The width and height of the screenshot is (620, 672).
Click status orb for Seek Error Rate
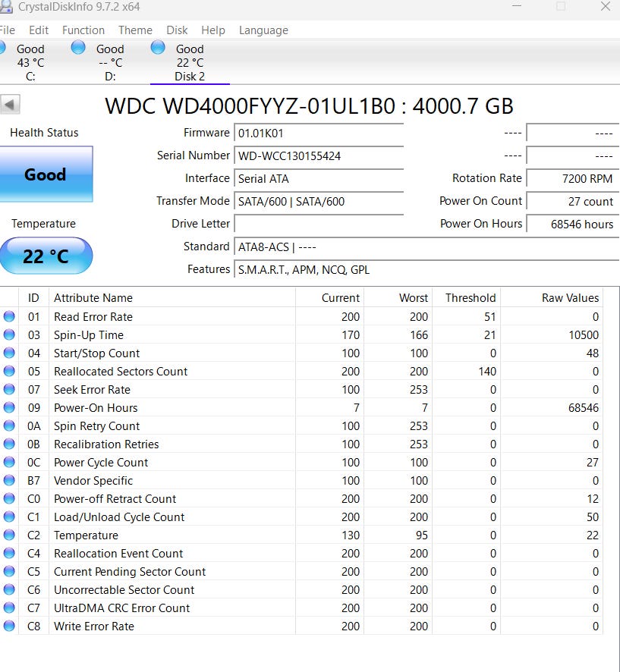click(9, 390)
